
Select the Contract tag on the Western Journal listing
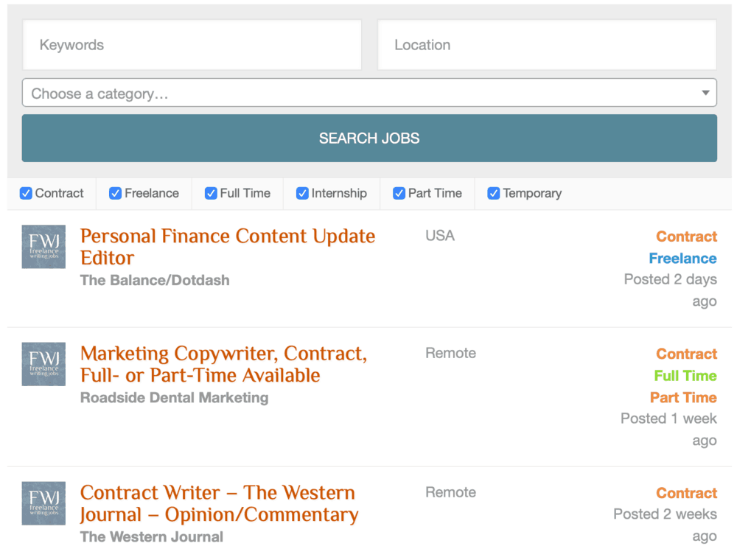pyautogui.click(x=686, y=493)
